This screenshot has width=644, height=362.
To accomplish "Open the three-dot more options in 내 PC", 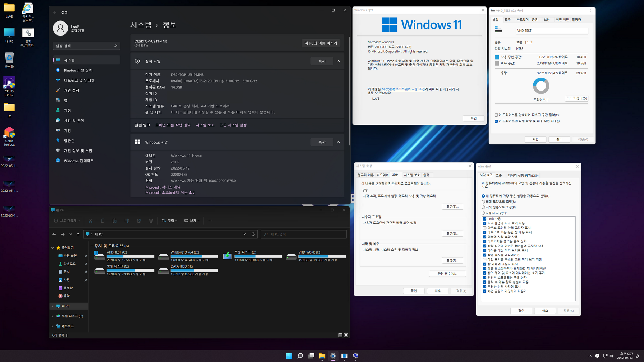I will coord(210,221).
